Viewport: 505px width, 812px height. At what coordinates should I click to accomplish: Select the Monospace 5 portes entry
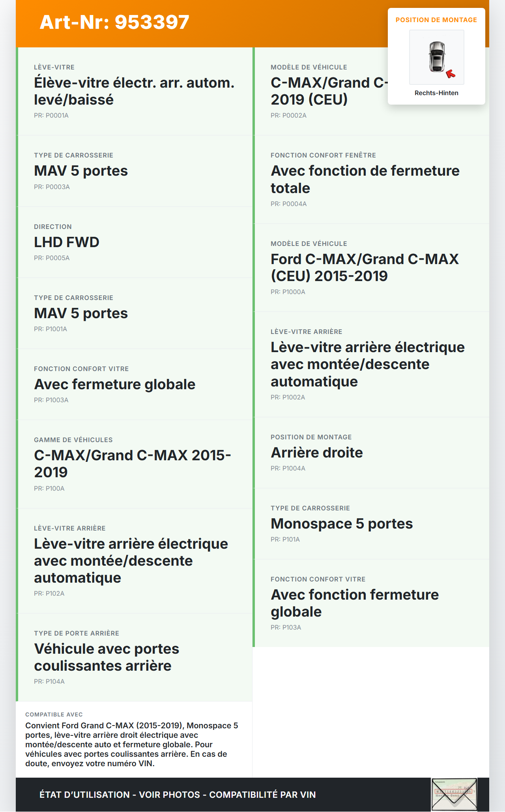coord(342,523)
